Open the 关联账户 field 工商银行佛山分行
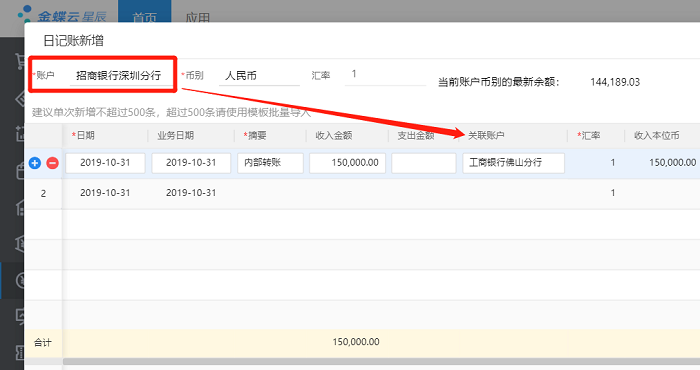 point(513,163)
